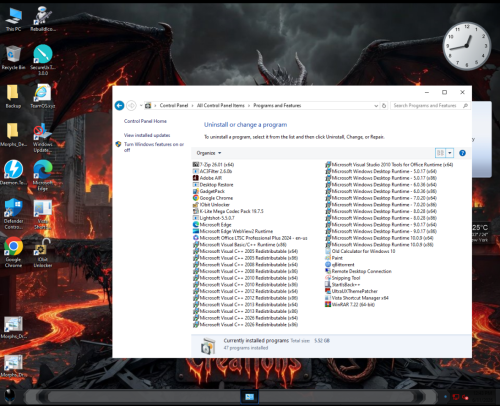
Task: Select the Google Chrome program entry
Action: pyautogui.click(x=213, y=198)
